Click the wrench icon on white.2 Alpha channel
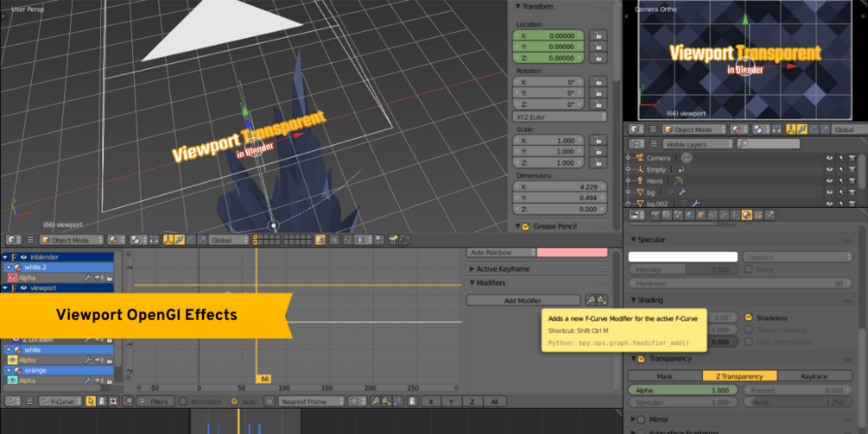 tap(87, 278)
